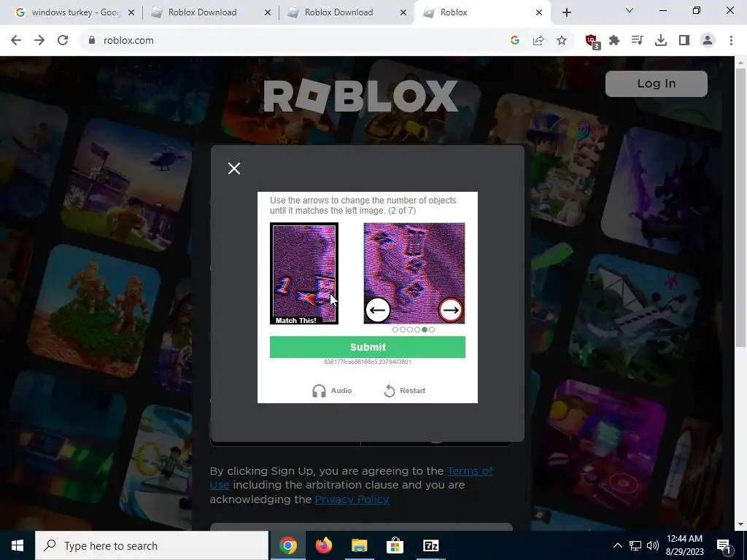
Task: Close the first Roblox Download tab
Action: point(268,12)
